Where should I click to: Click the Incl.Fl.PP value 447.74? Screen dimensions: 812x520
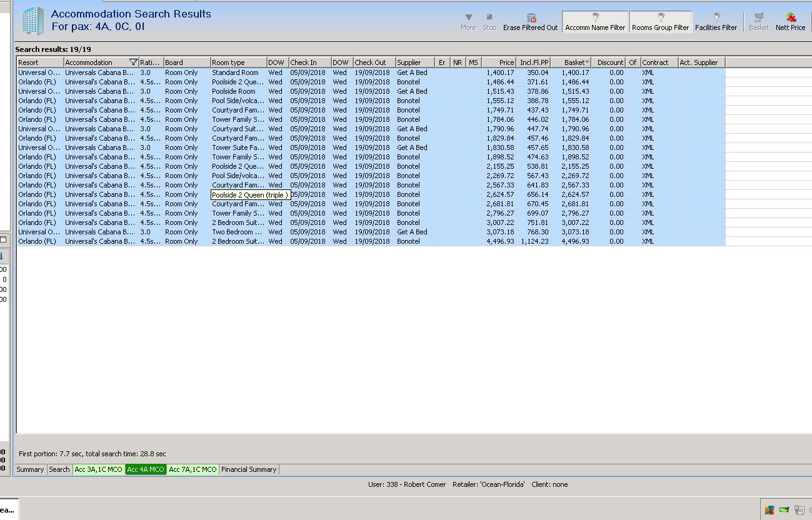coord(537,129)
